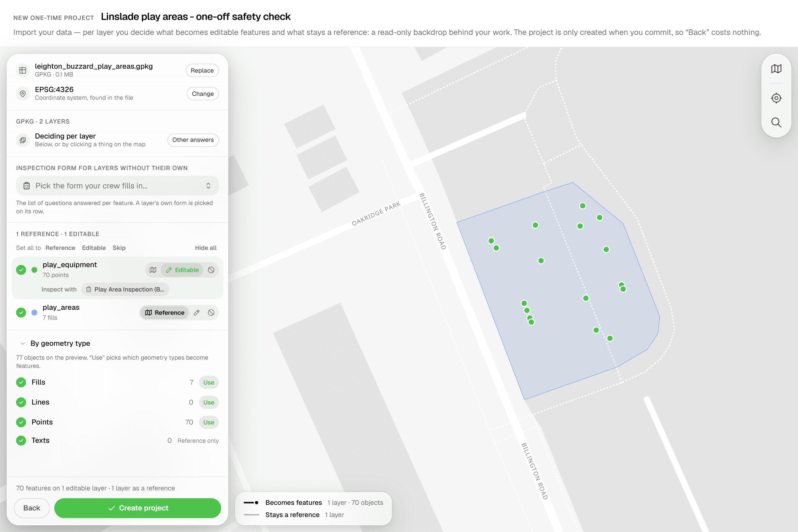Toggle Use for Lines geometry
798x532 pixels.
tap(209, 402)
